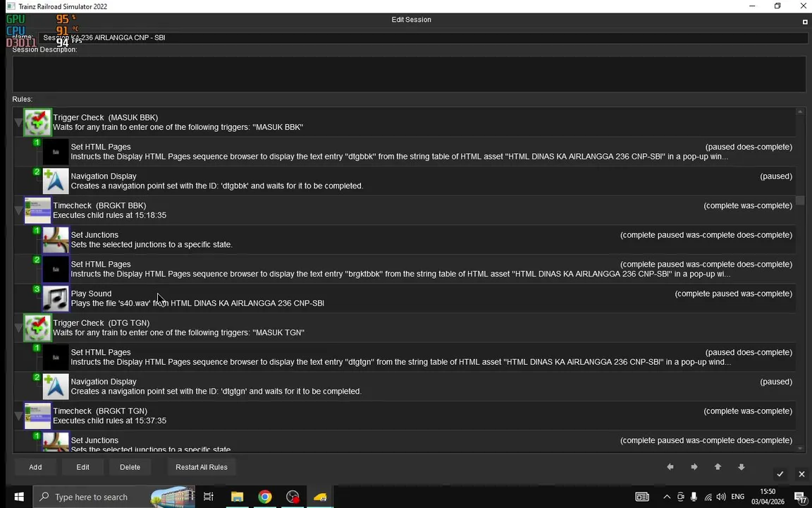
Task: Collapse the Timecheck (BRGKT BBK) rule
Action: (18, 211)
